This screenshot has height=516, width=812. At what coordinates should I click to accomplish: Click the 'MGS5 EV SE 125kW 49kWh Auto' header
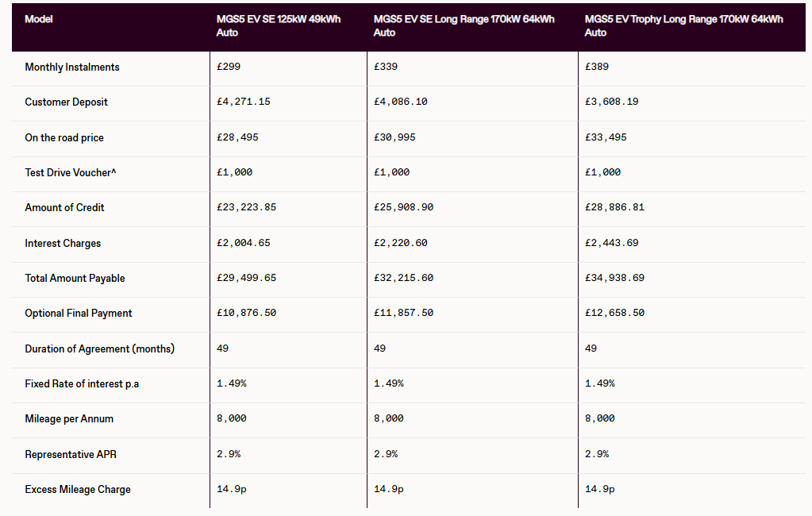(x=279, y=26)
